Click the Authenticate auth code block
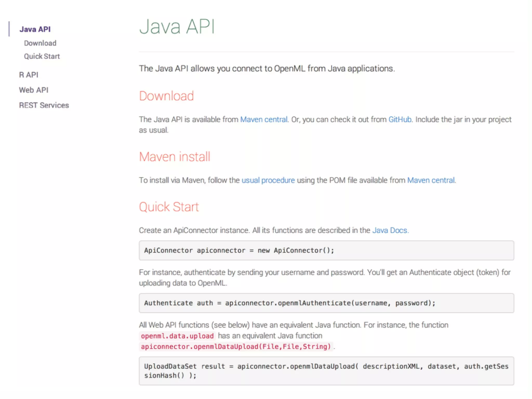Screen dimensions: 532x399 (x=326, y=303)
